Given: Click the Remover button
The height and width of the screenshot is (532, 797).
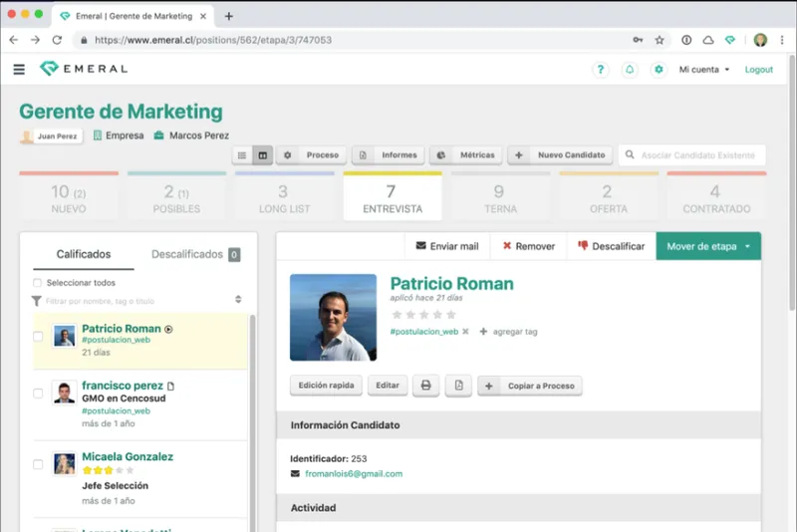Looking at the screenshot, I should pyautogui.click(x=529, y=246).
